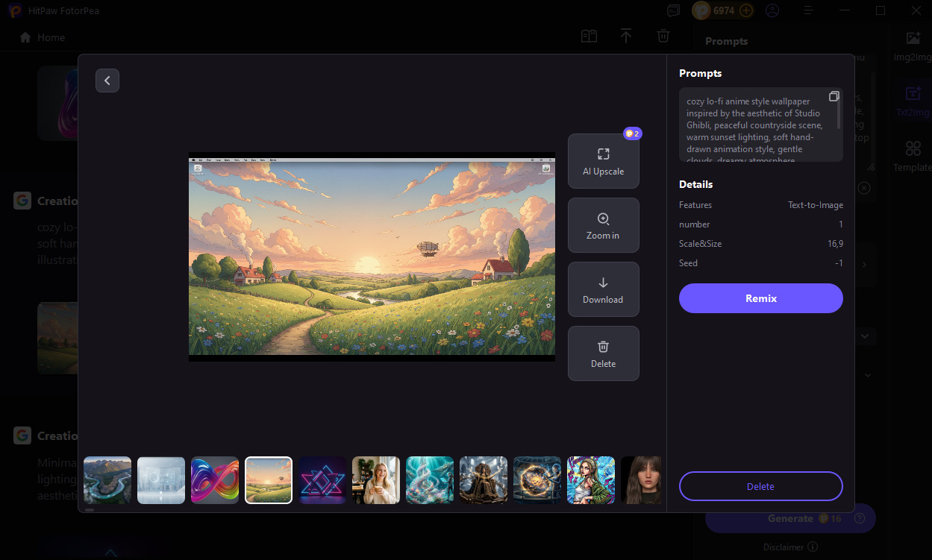Viewport: 932px width, 560px height.
Task: Expand the upward chevron at the bottom left
Action: pos(110,553)
